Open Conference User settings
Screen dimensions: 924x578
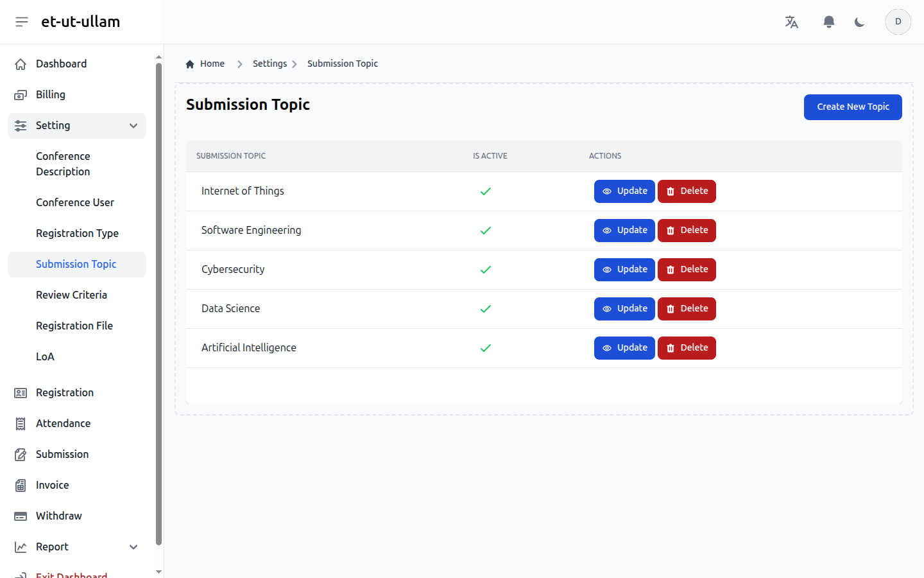tap(77, 203)
